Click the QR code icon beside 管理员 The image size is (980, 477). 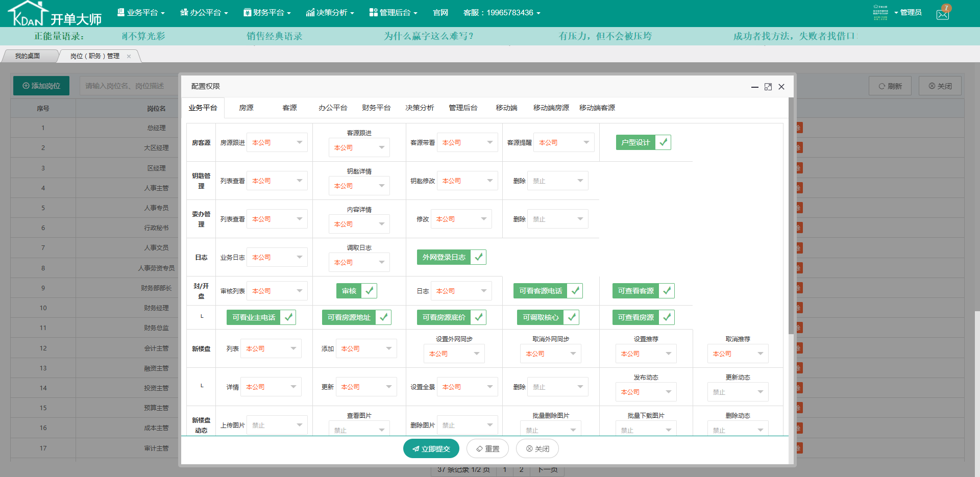click(880, 12)
